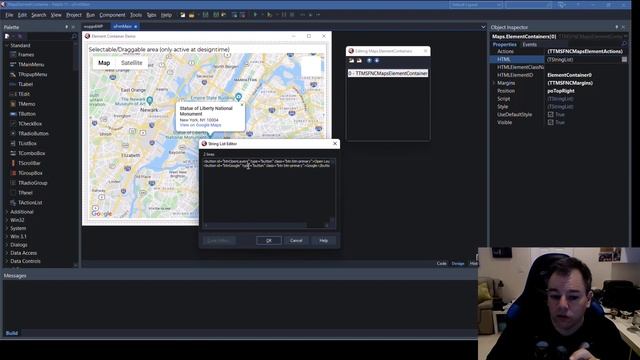640x360 pixels.
Task: Click the Empire State Building map marker
Action: tap(238, 97)
